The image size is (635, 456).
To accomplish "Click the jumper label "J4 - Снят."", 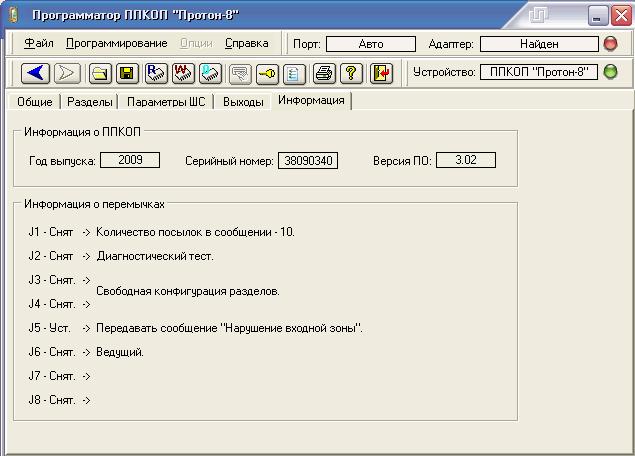I will click(x=52, y=304).
